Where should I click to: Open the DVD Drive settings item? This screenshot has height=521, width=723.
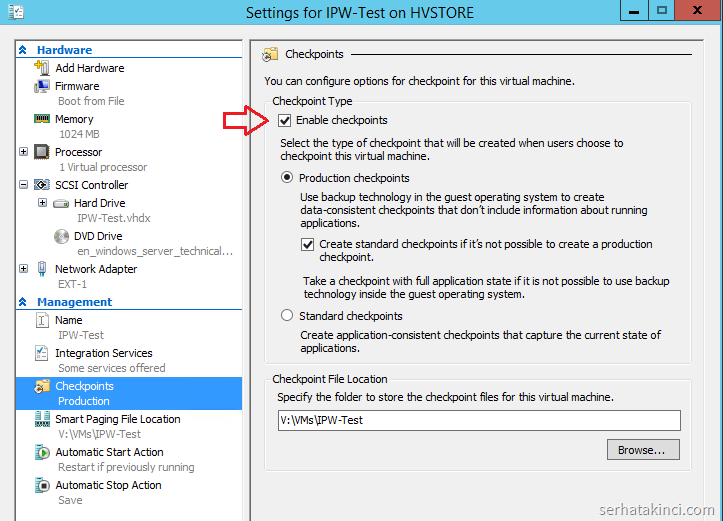(x=98, y=236)
